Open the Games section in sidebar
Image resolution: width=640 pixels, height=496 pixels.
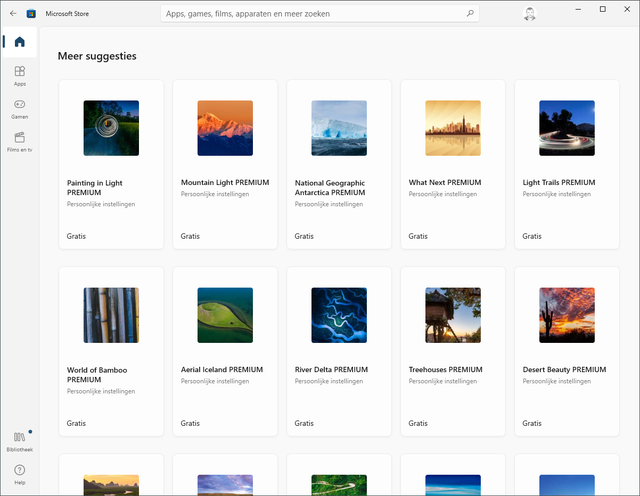tap(19, 108)
